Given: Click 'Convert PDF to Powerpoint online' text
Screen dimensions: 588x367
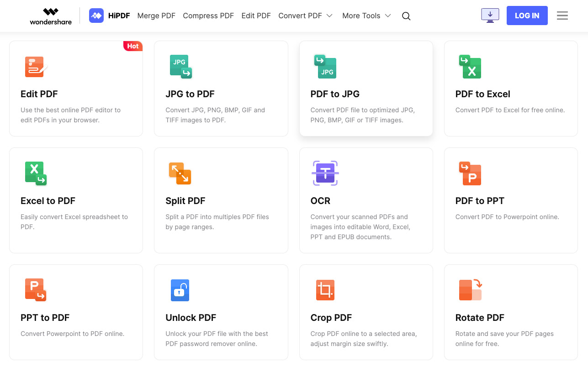Looking at the screenshot, I should (x=507, y=217).
